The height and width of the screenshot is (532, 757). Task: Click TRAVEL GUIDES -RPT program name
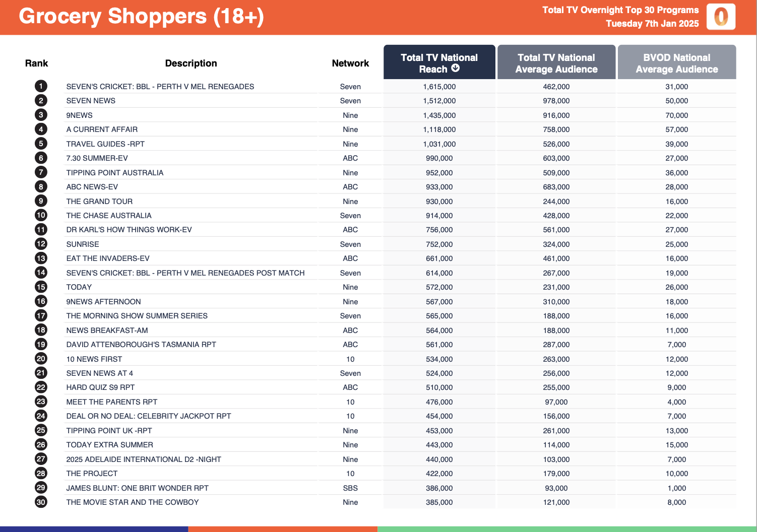pyautogui.click(x=105, y=144)
